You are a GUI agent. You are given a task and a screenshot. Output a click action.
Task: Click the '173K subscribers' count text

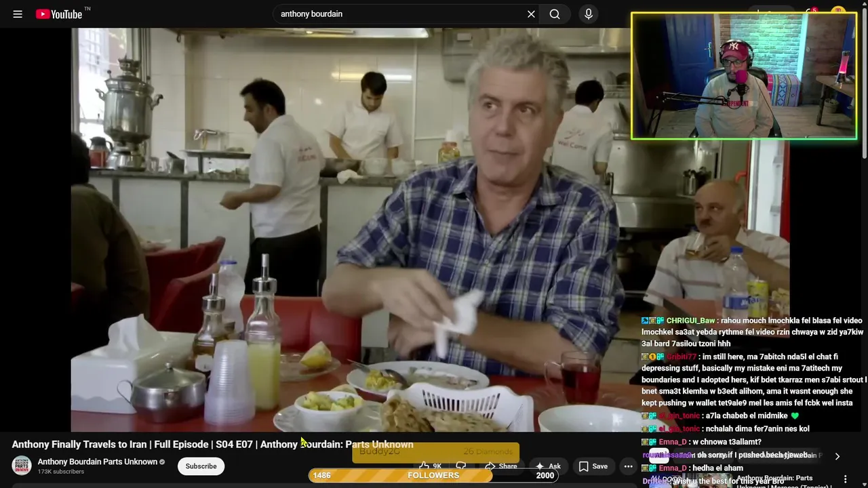tap(61, 472)
